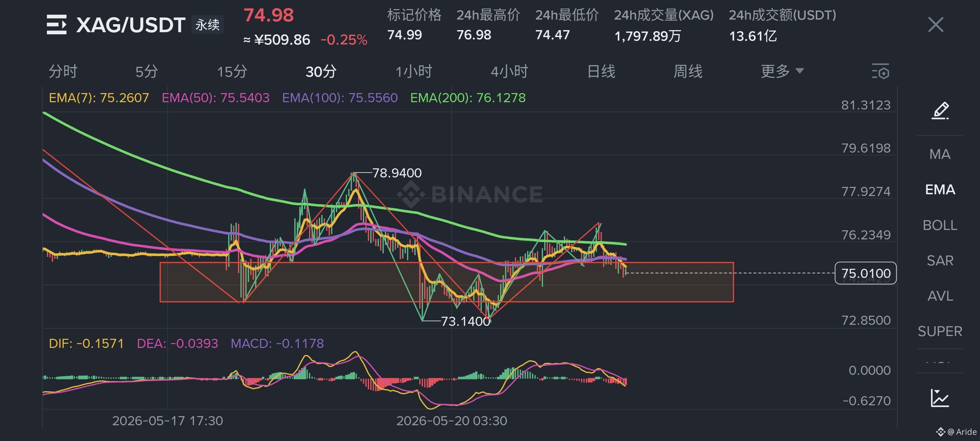980x441 pixels.
Task: Click the EMA(100): 75.5560 legend
Action: click(x=340, y=98)
